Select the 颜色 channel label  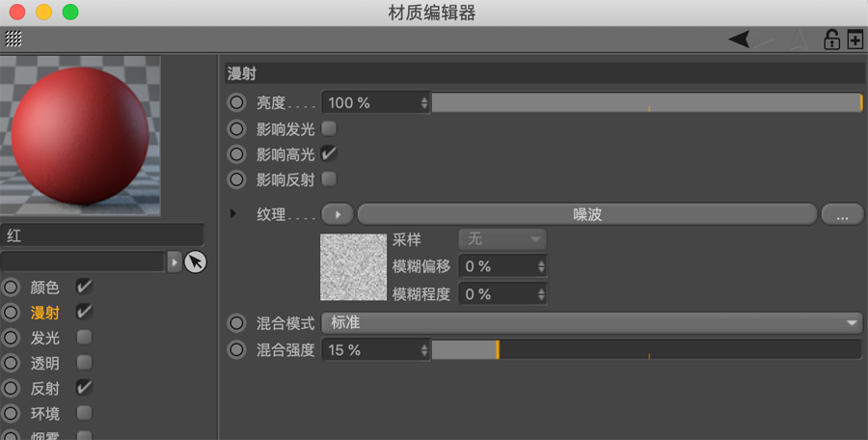[44, 287]
